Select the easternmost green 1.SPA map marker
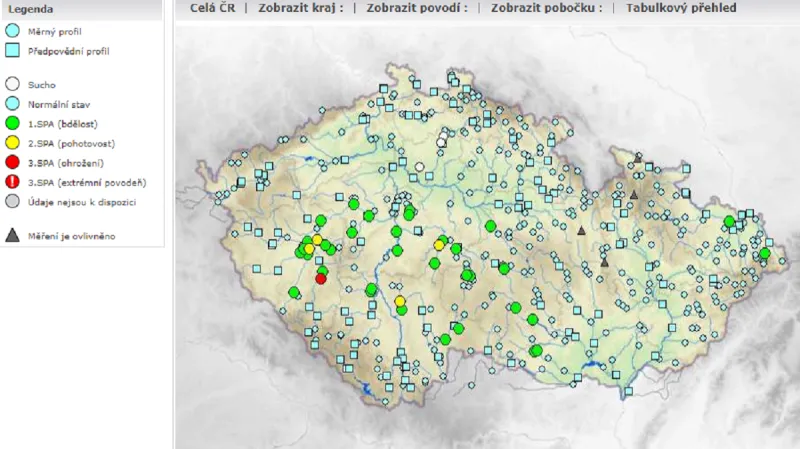 tap(764, 254)
